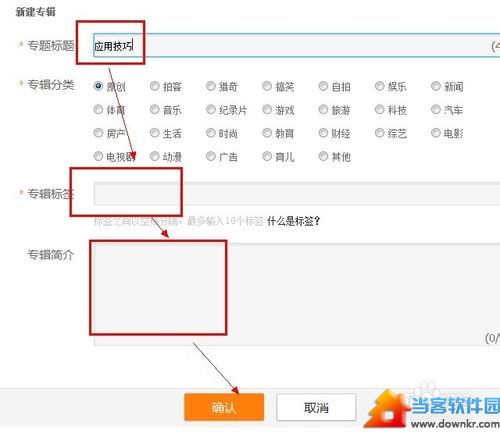
Task: Click the 专题标题 title input field
Action: pos(297,45)
